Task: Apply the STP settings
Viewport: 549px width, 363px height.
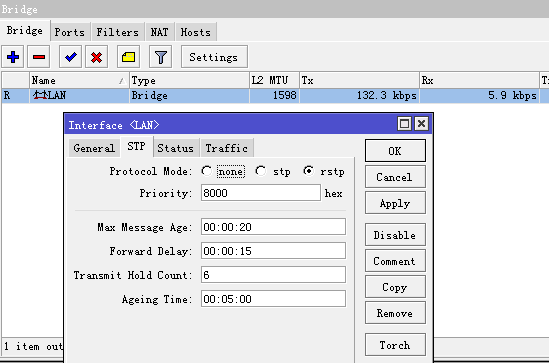Action: 395,203
